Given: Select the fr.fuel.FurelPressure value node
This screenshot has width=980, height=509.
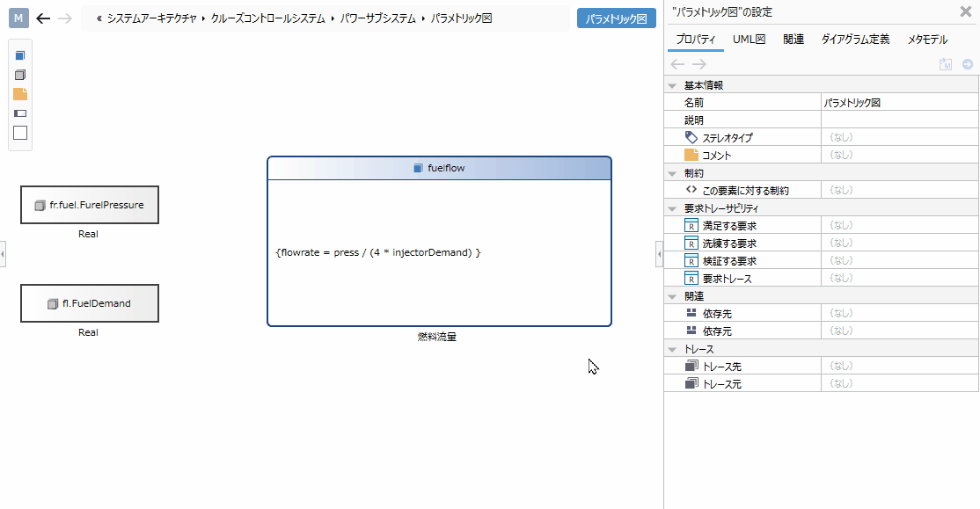Looking at the screenshot, I should point(90,205).
